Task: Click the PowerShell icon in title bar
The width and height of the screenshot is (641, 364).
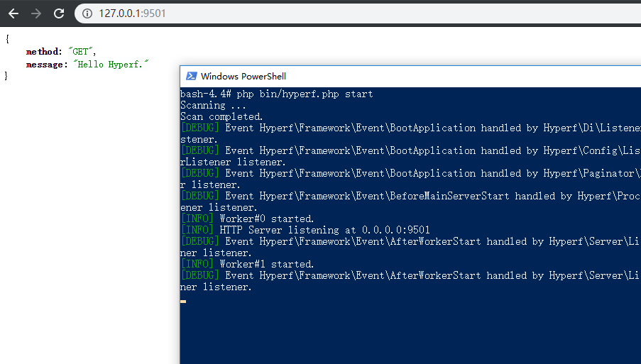Action: (191, 76)
